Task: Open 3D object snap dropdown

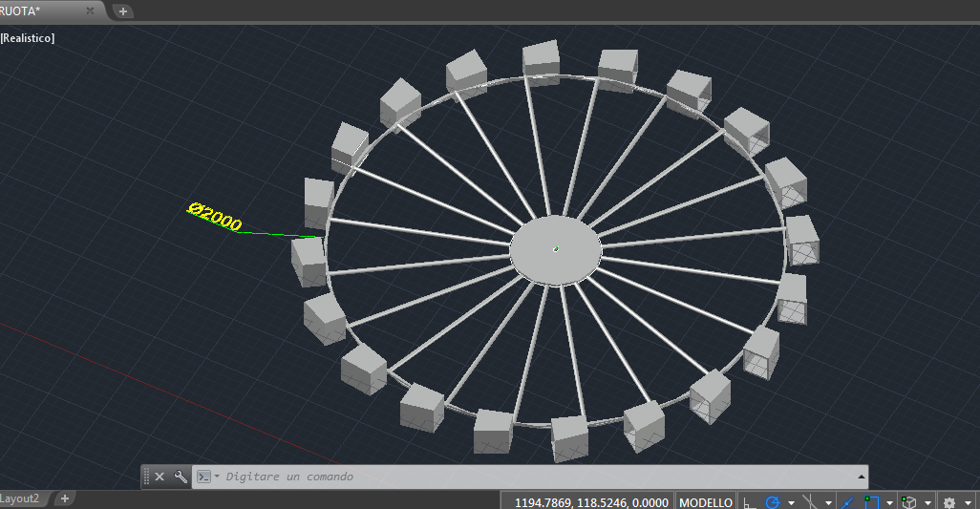Action: tap(928, 502)
